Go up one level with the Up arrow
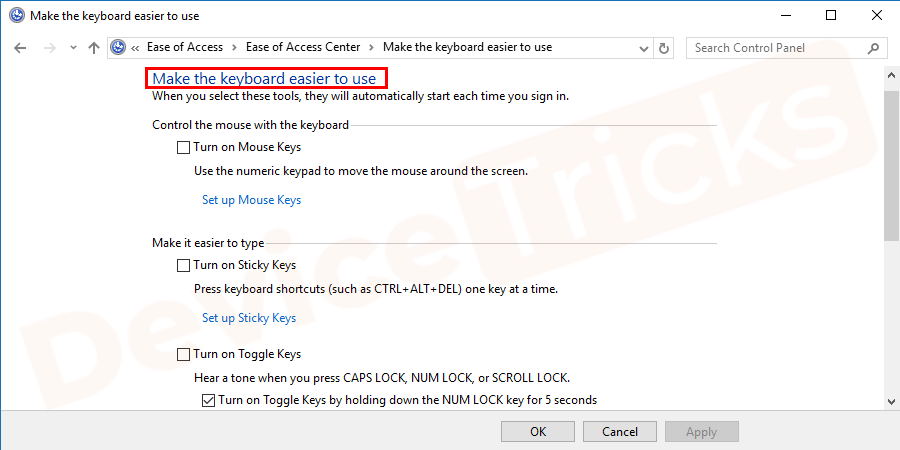This screenshot has height=450, width=900. 94,48
